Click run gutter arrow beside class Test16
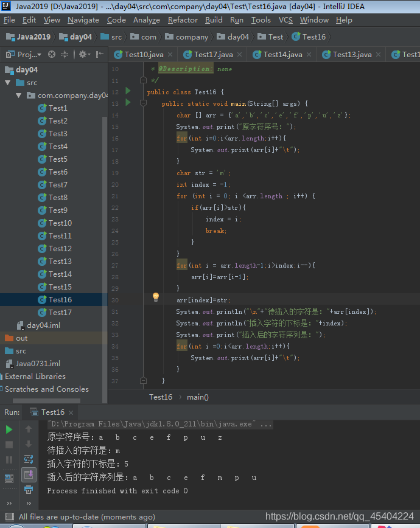 (128, 91)
